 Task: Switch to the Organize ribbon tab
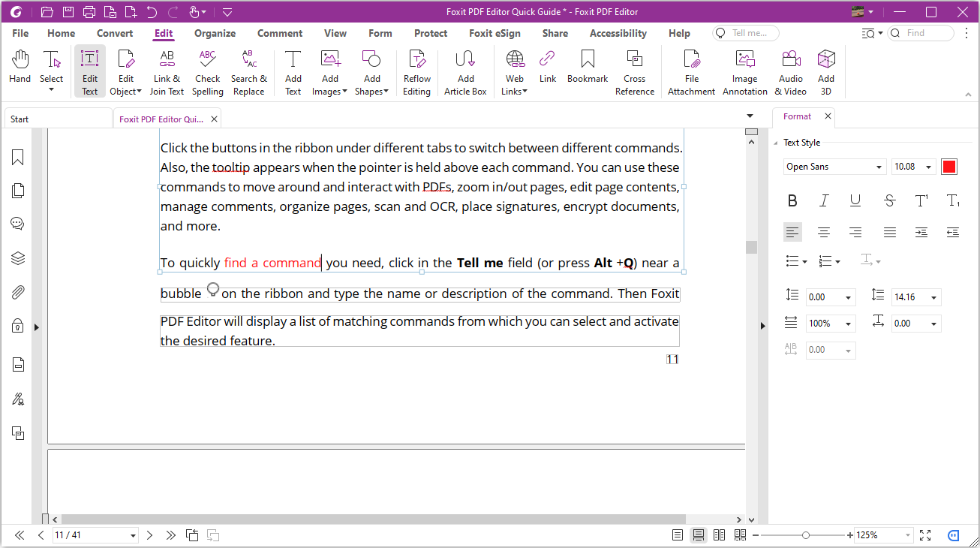point(215,33)
